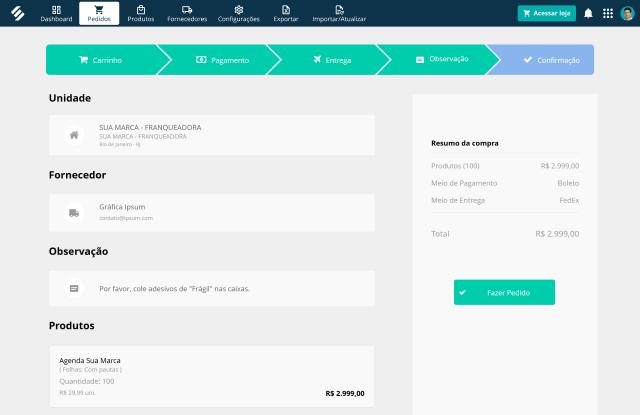
Task: Click the message icon in Observação card
Action: (x=74, y=289)
